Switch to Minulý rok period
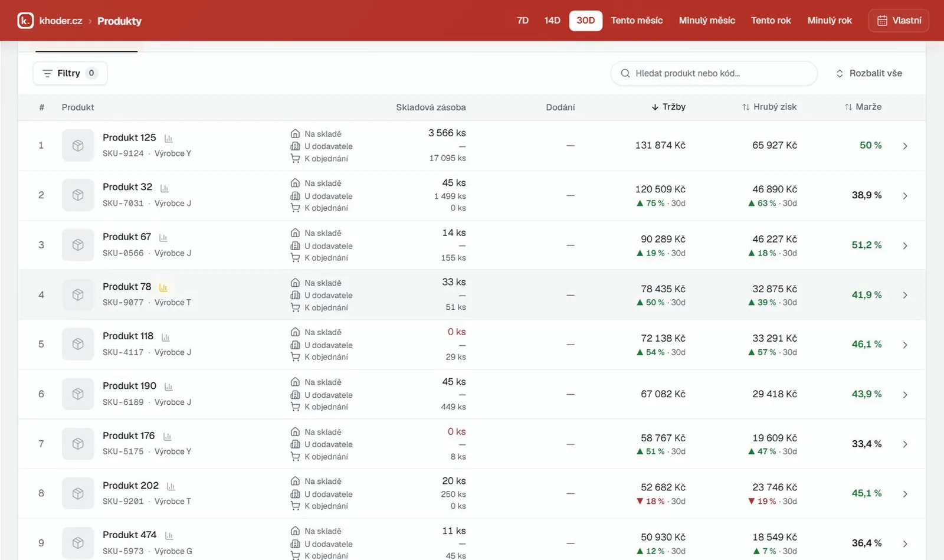This screenshot has width=944, height=560. click(x=830, y=21)
